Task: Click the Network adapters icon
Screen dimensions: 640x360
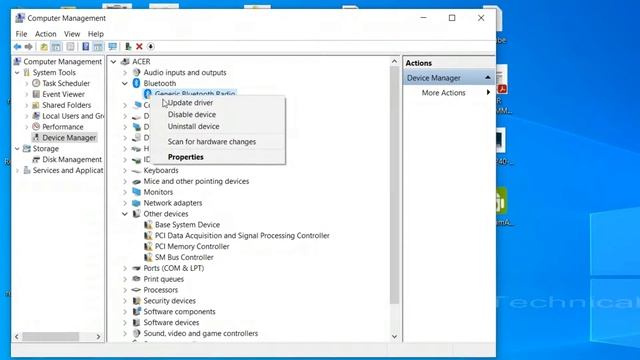Action: pyautogui.click(x=136, y=203)
